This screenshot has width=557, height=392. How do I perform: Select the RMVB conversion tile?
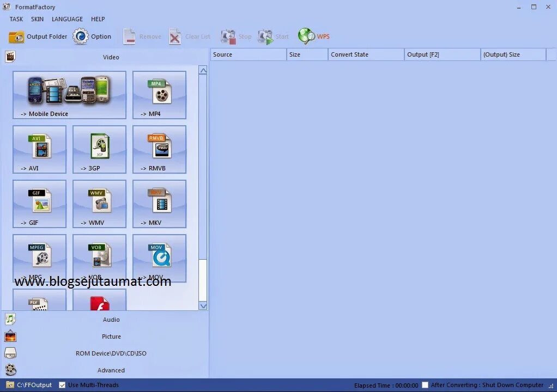coord(159,149)
